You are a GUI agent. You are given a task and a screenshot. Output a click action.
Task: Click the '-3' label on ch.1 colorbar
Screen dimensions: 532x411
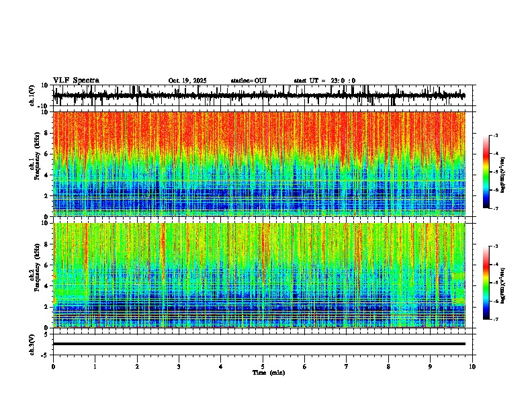coord(496,136)
